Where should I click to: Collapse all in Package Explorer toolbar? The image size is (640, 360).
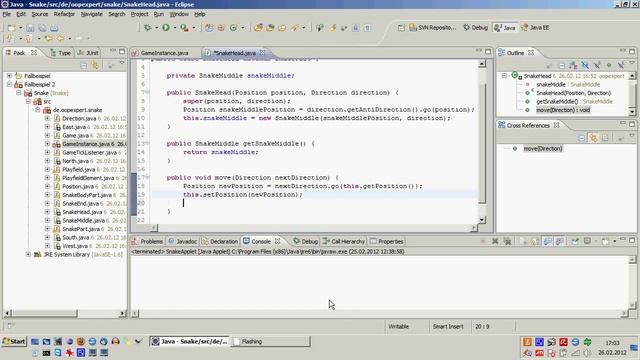[84, 65]
